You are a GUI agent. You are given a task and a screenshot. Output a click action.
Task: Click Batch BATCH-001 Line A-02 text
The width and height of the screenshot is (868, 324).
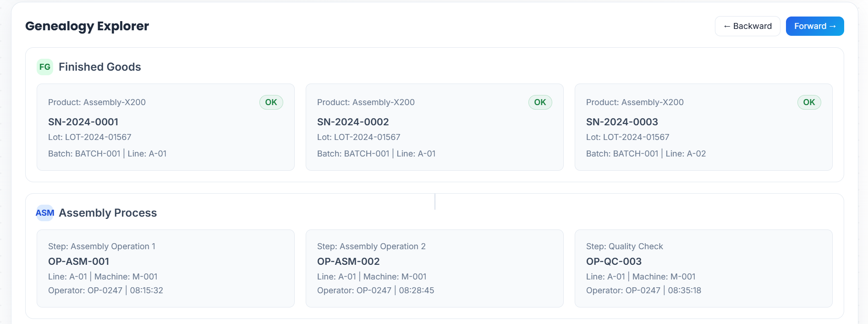point(646,154)
